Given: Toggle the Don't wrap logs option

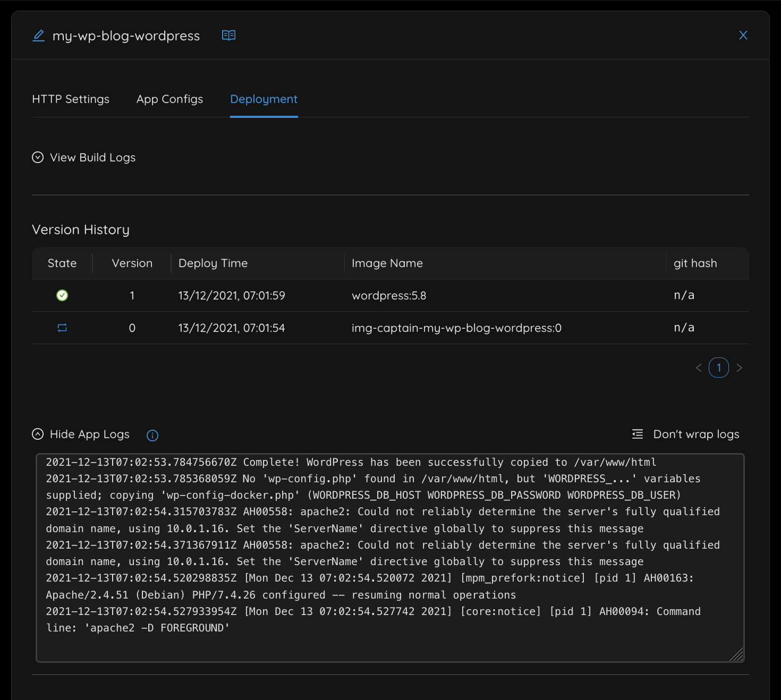Looking at the screenshot, I should tap(696, 433).
